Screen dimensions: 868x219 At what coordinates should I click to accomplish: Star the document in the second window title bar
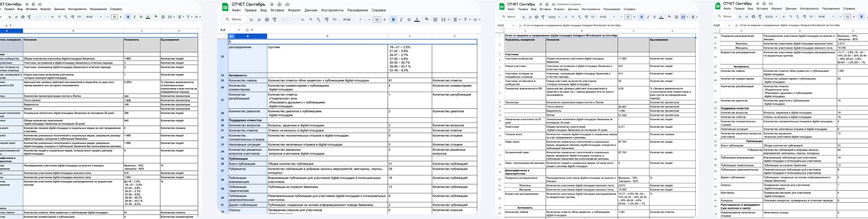(272, 5)
